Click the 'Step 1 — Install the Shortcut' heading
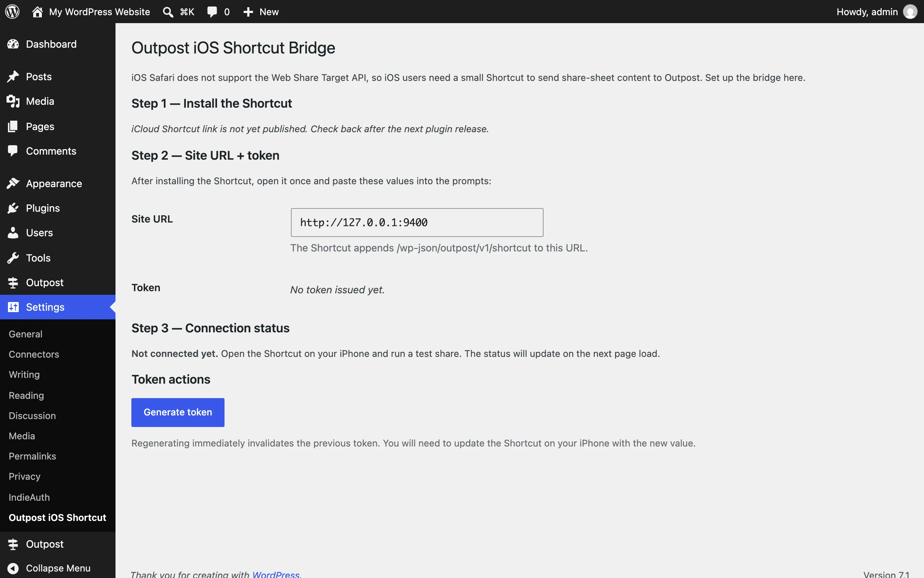The width and height of the screenshot is (924, 578). 212,104
